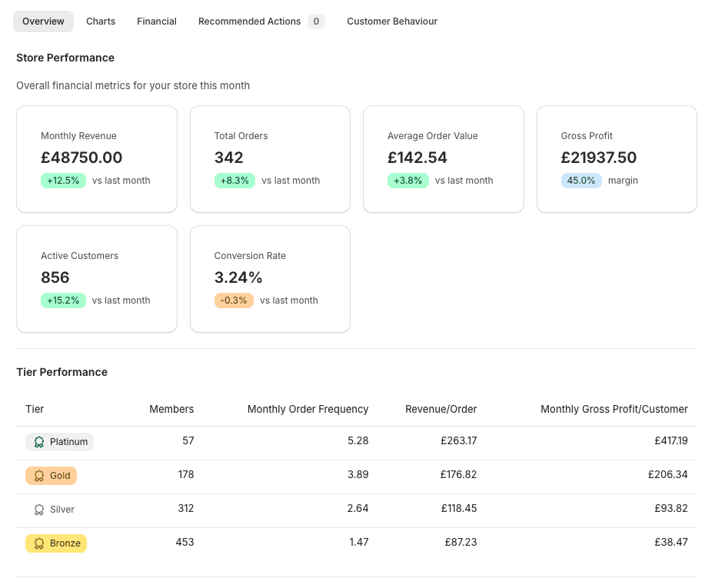Click the Tier column header
This screenshot has width=715, height=588.
35,410
